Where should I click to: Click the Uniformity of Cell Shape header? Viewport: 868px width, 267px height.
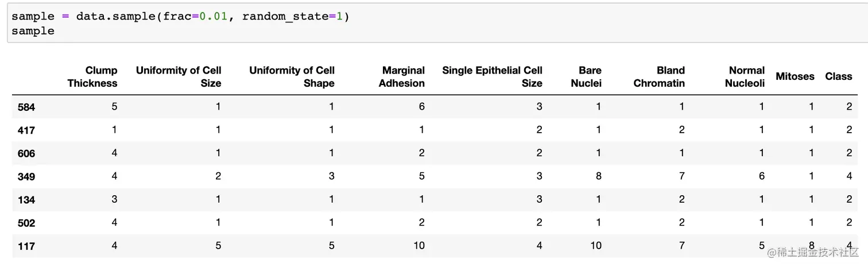point(292,76)
